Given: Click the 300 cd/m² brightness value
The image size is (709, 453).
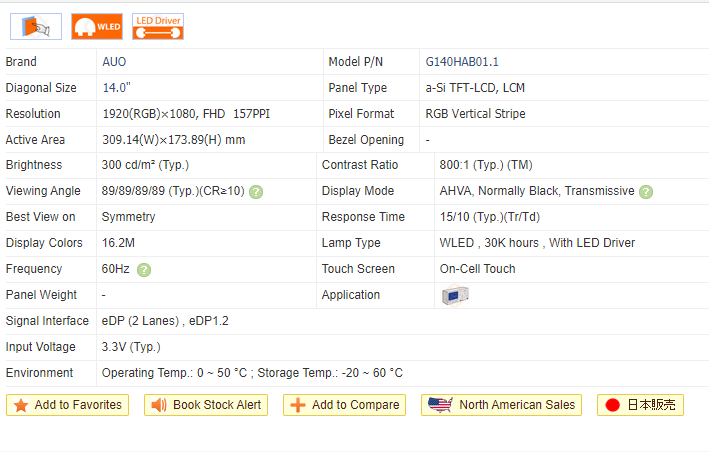Looking at the screenshot, I should pos(145,165).
